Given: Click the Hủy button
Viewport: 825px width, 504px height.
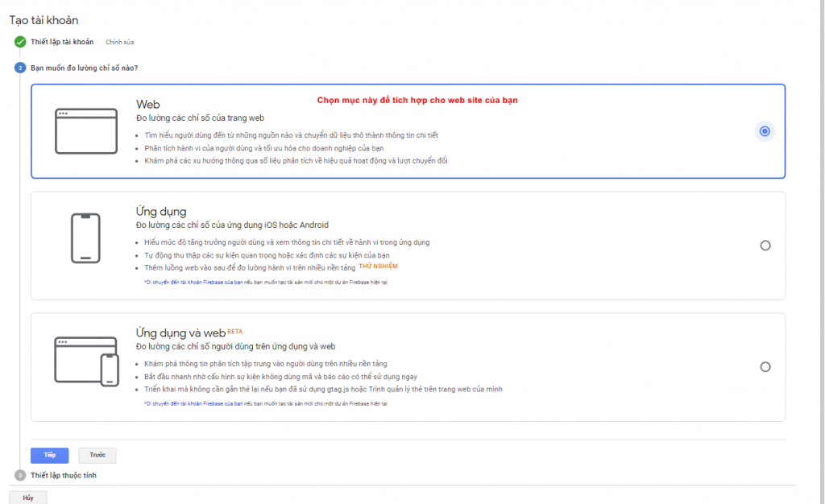Looking at the screenshot, I should (28, 498).
